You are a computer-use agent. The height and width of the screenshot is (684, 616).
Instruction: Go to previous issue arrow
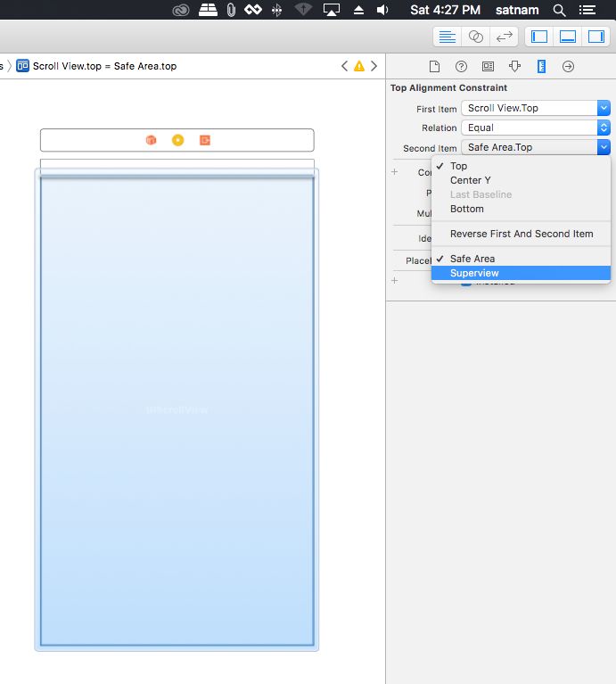tap(344, 66)
